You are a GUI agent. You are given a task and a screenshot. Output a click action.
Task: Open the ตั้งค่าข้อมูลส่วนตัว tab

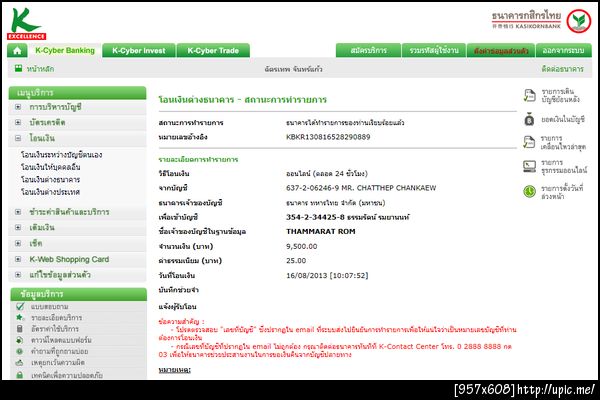tap(501, 51)
